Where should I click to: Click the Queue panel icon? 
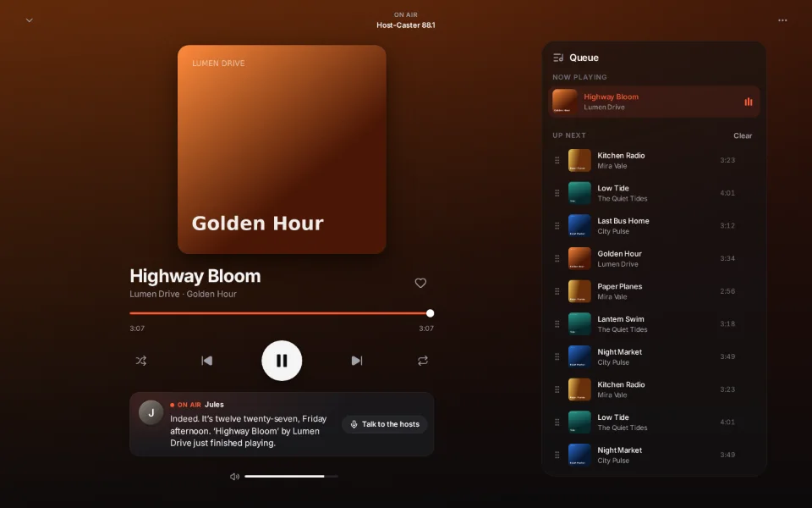(558, 58)
